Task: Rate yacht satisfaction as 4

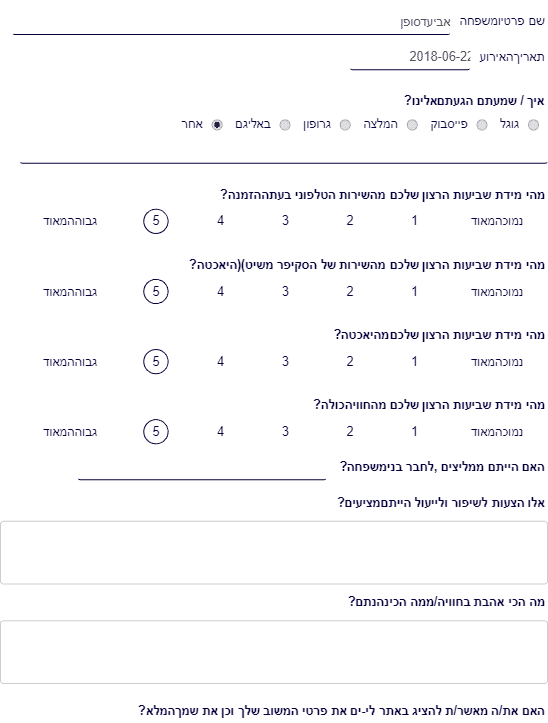Action: pyautogui.click(x=220, y=362)
